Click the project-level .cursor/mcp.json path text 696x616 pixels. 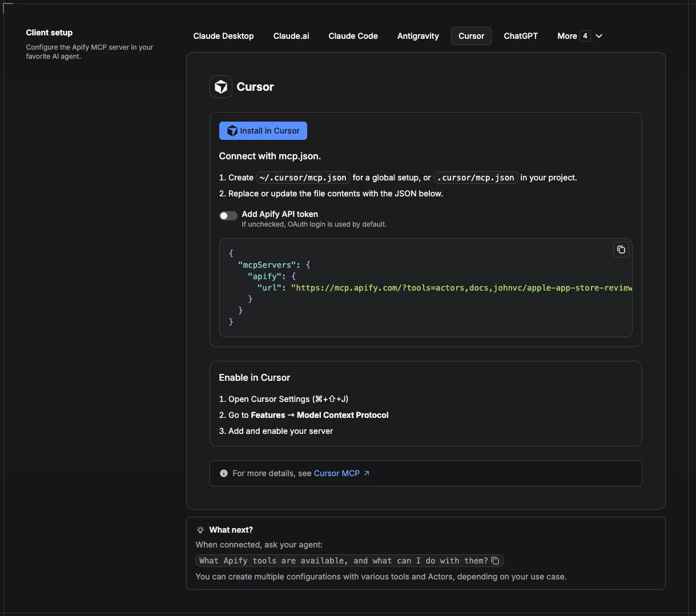tap(476, 178)
